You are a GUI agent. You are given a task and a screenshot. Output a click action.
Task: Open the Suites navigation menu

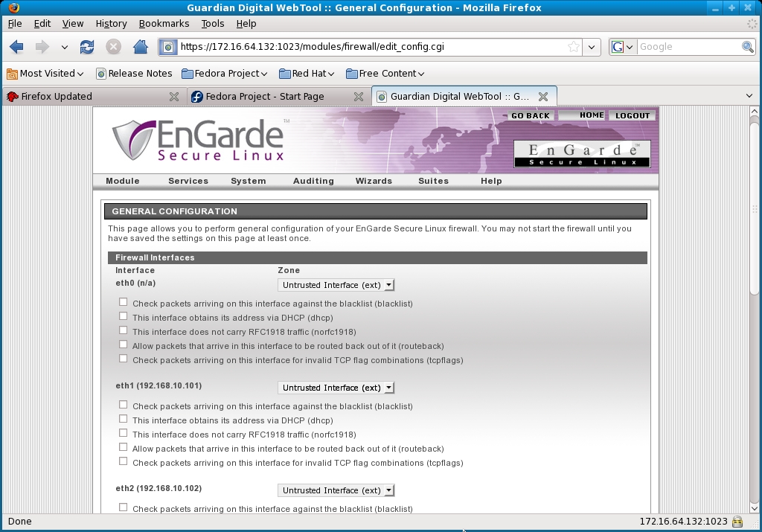pyautogui.click(x=434, y=181)
